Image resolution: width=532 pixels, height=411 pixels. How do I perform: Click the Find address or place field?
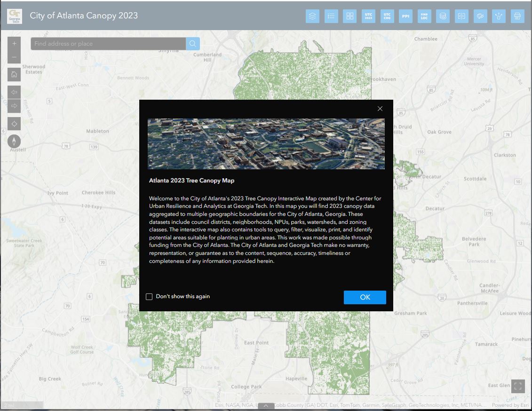click(x=108, y=44)
